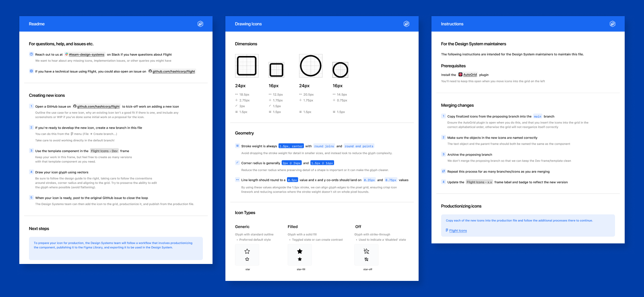Click the Slack icon before #team-design-systems
The width and height of the screenshot is (644, 297).
tap(66, 54)
